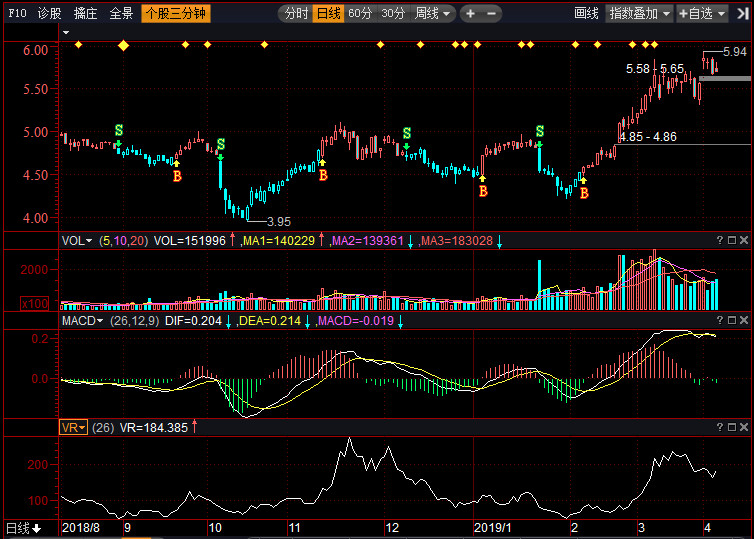Click the first yellow diamond marker at left

[78, 45]
